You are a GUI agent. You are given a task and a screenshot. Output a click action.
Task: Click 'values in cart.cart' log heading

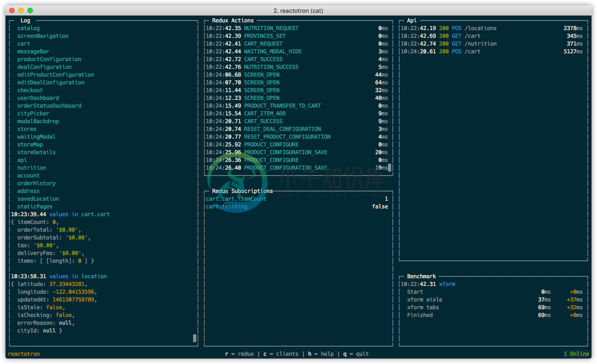tap(79, 214)
